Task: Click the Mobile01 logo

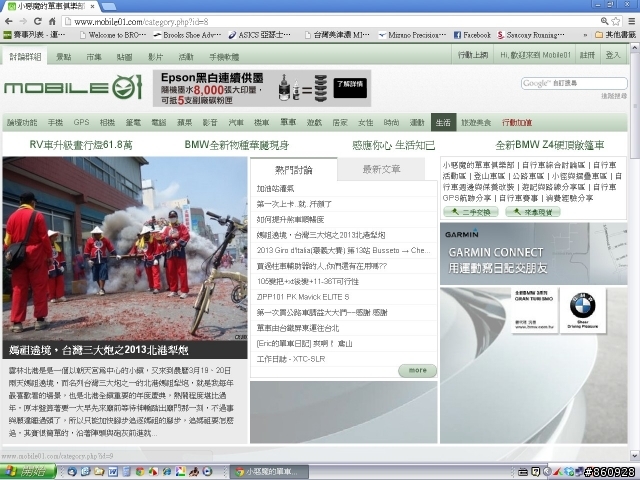Action: click(x=73, y=87)
